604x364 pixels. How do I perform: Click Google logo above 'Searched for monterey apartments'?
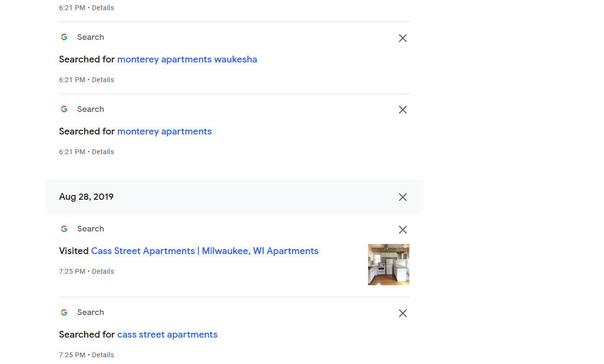pyautogui.click(x=64, y=109)
